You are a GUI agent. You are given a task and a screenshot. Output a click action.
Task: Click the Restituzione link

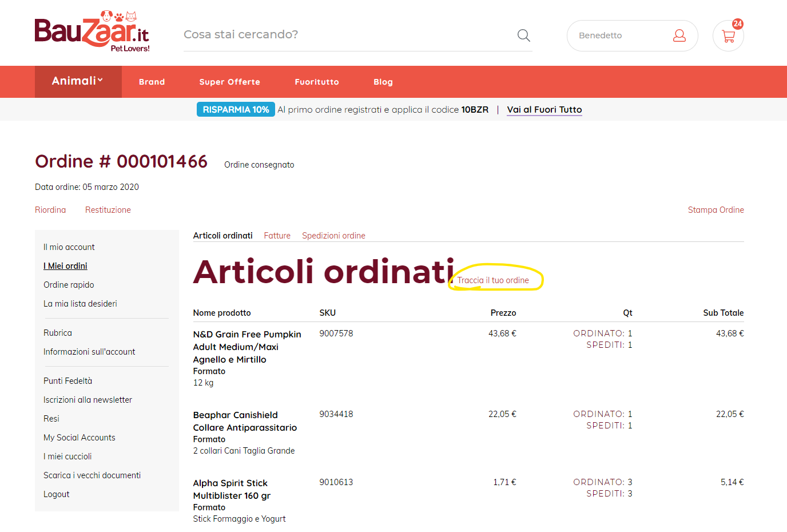(x=108, y=210)
